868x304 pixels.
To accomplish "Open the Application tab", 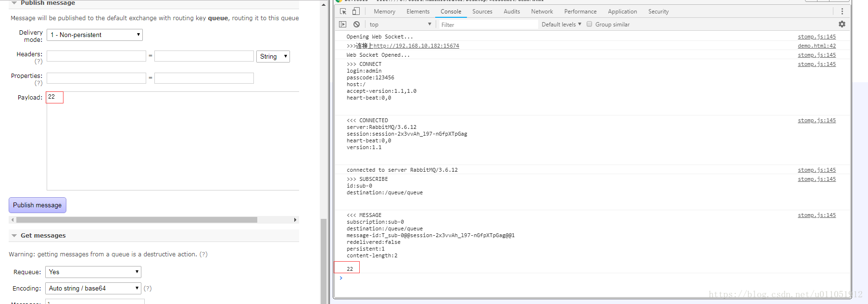I will (x=622, y=12).
